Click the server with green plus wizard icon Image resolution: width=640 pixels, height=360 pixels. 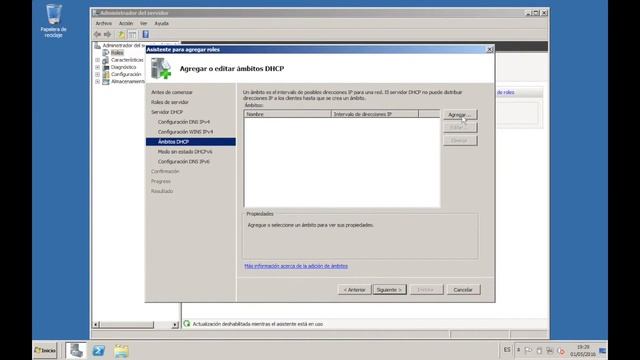point(161,69)
